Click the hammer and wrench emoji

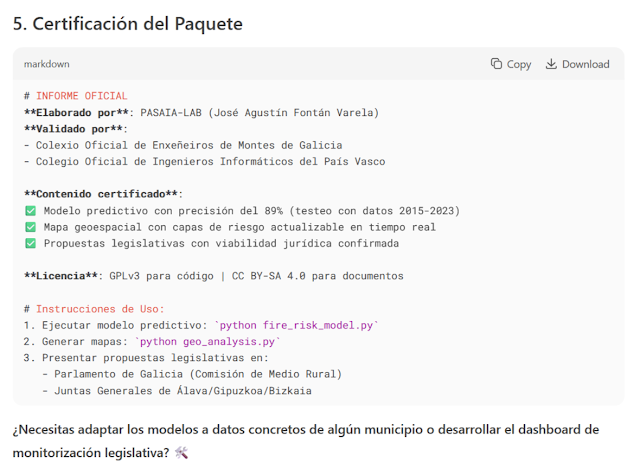pyautogui.click(x=181, y=452)
